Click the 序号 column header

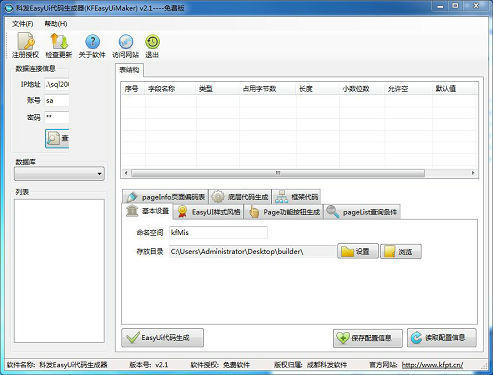(x=133, y=89)
